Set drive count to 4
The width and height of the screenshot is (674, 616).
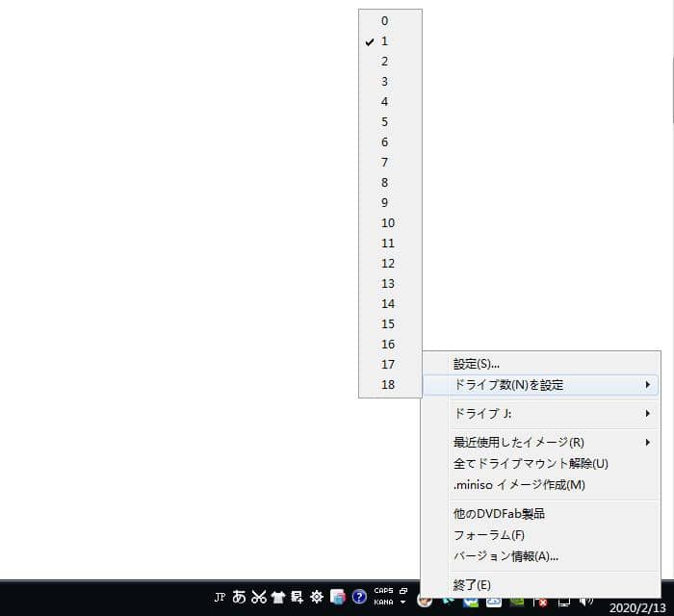coord(390,102)
